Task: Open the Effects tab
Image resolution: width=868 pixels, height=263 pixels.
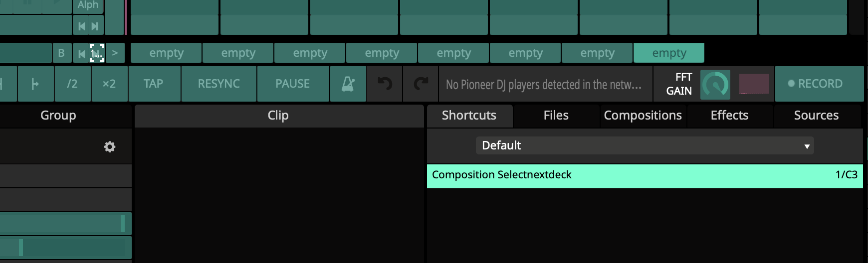Action: [x=729, y=116]
